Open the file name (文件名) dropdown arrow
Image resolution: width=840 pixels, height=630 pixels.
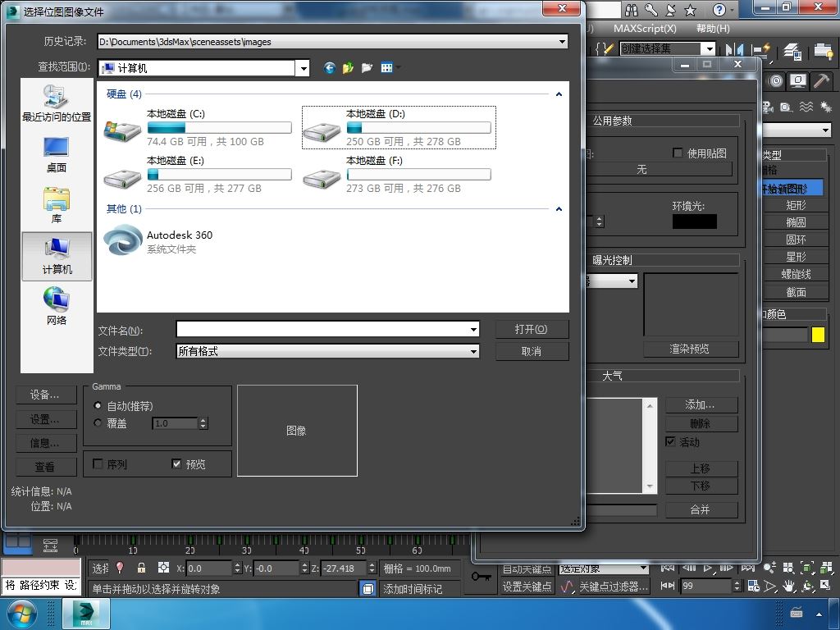click(473, 330)
